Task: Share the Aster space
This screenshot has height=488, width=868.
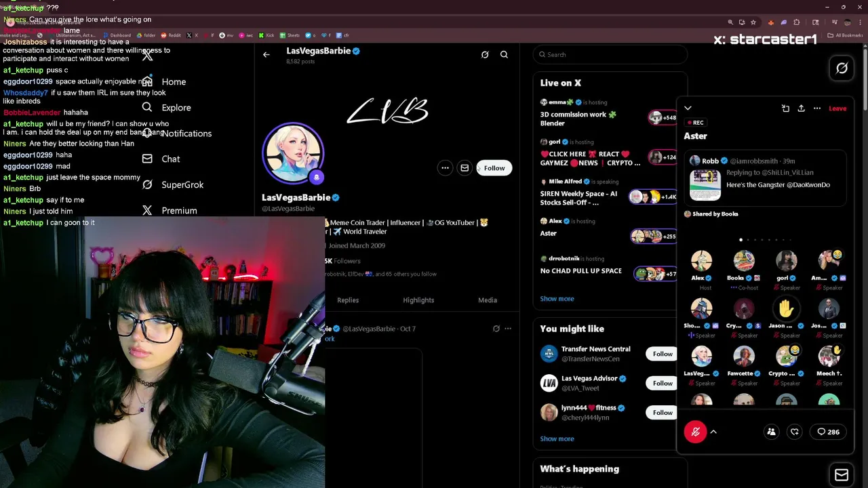Action: (801, 108)
